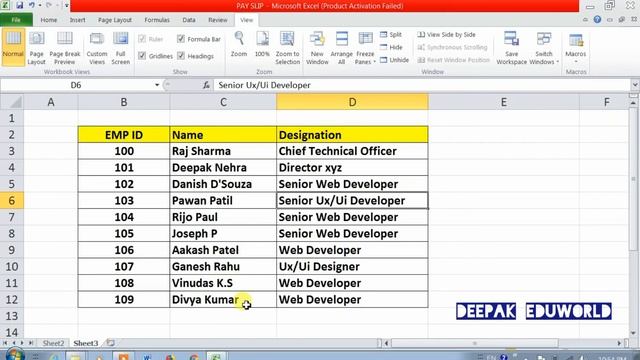
Task: Click the vertical scrollbar down arrow
Action: point(633,333)
